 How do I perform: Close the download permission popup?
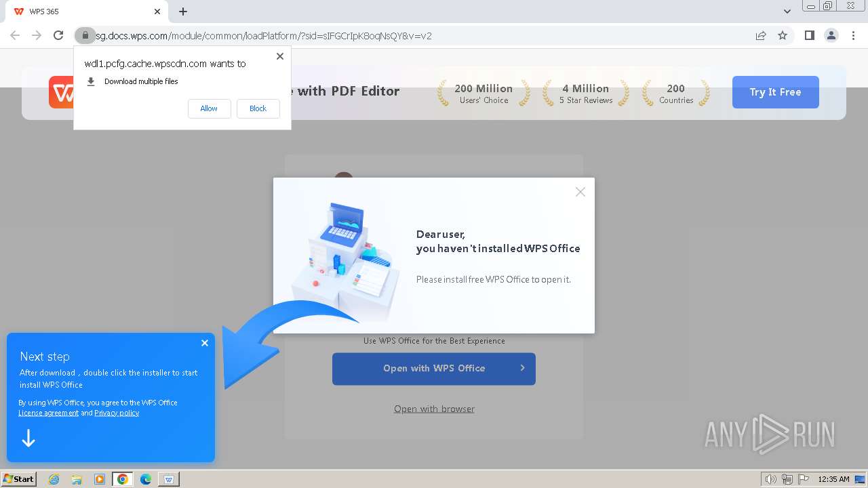280,56
